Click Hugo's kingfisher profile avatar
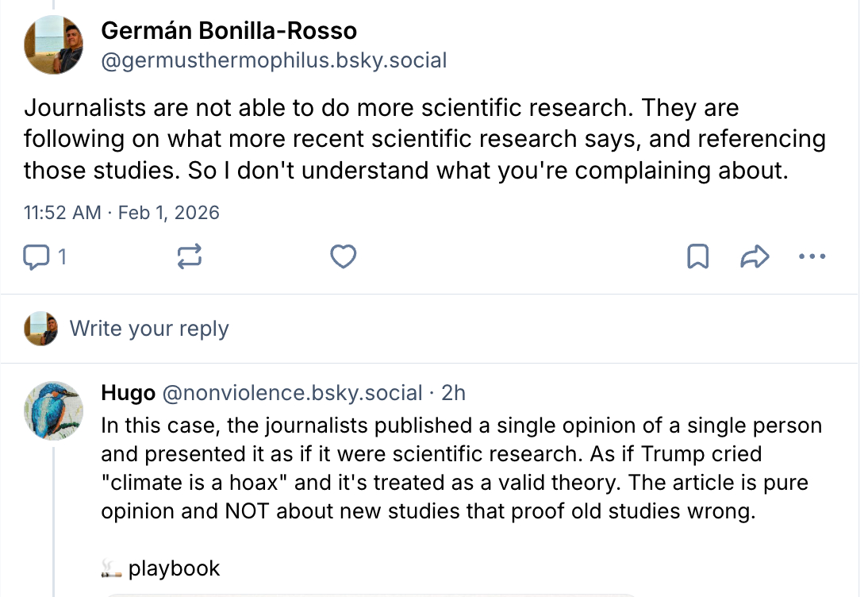Screen dimensions: 868x597 point(54,410)
